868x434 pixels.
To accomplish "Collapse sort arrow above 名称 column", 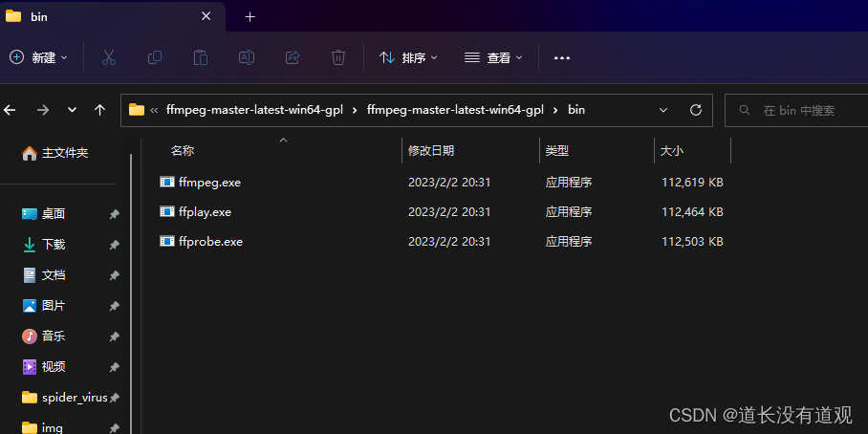I will (x=283, y=141).
